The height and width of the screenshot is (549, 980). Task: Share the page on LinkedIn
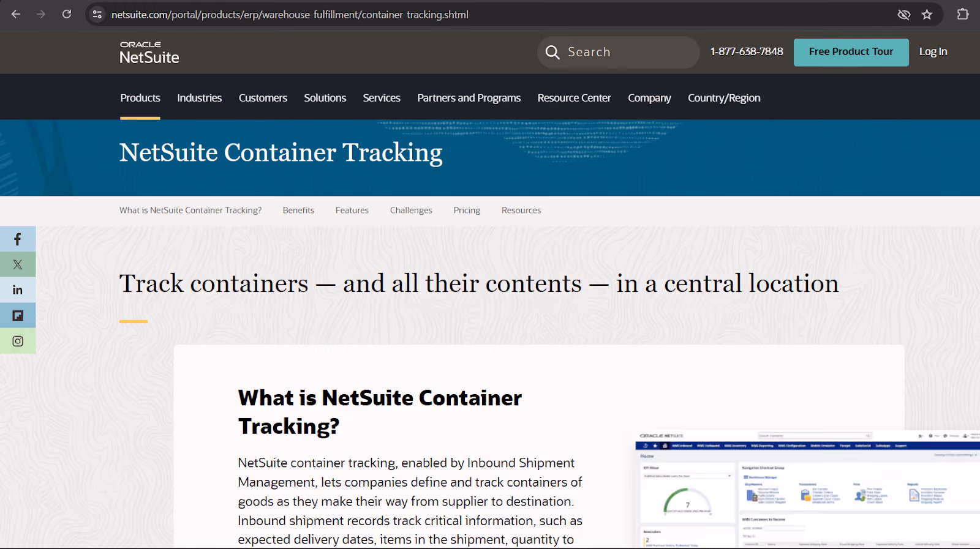point(18,290)
